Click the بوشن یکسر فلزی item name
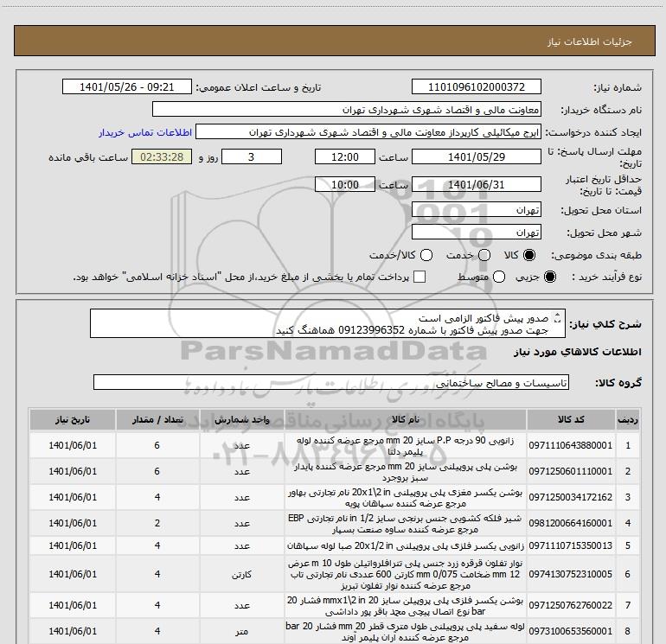Image resolution: width=666 pixels, height=644 pixels. coord(405,606)
